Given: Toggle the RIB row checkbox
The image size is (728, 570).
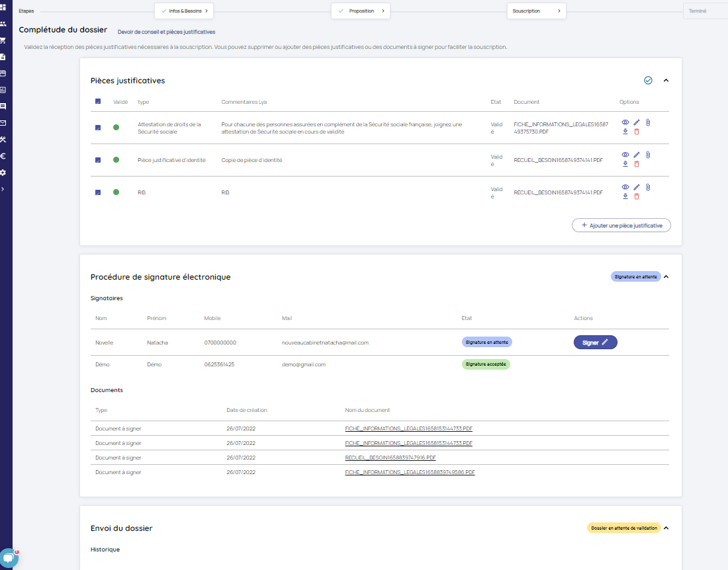Looking at the screenshot, I should pos(98,192).
